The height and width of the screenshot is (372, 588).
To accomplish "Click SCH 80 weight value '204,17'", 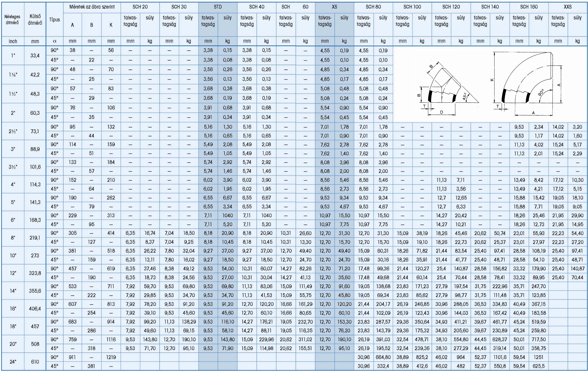I will 383,304.
